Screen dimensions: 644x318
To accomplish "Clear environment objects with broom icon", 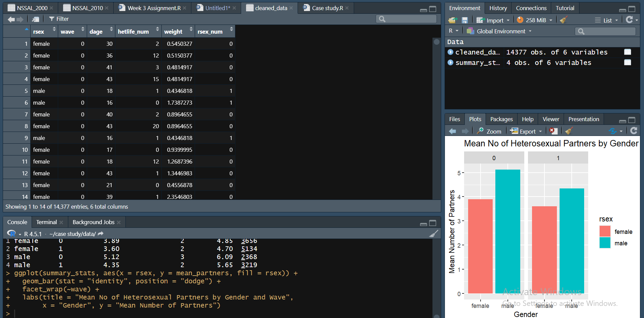I will click(x=564, y=20).
